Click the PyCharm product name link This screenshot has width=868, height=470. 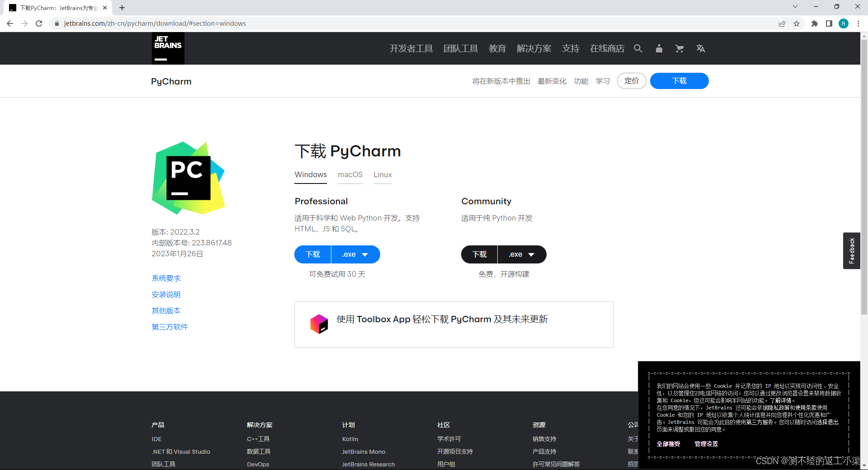coord(171,81)
